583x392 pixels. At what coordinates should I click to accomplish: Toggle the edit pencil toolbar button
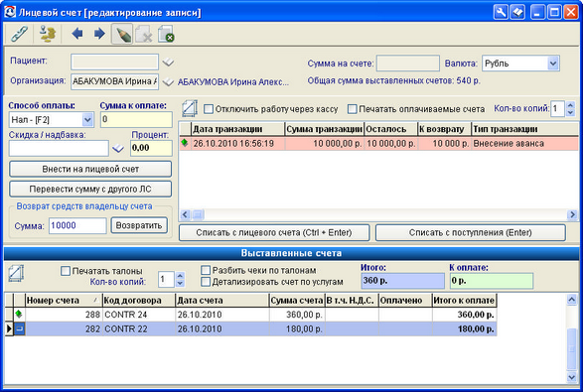pyautogui.click(x=122, y=34)
